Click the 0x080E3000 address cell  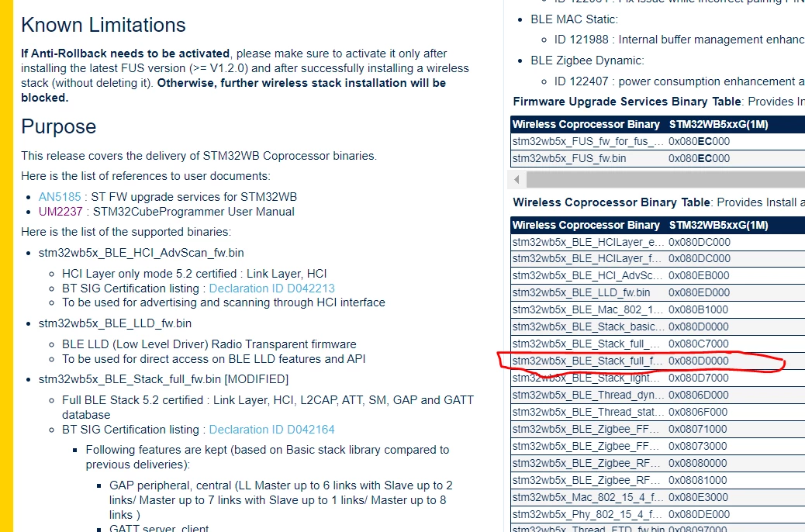[698, 496]
